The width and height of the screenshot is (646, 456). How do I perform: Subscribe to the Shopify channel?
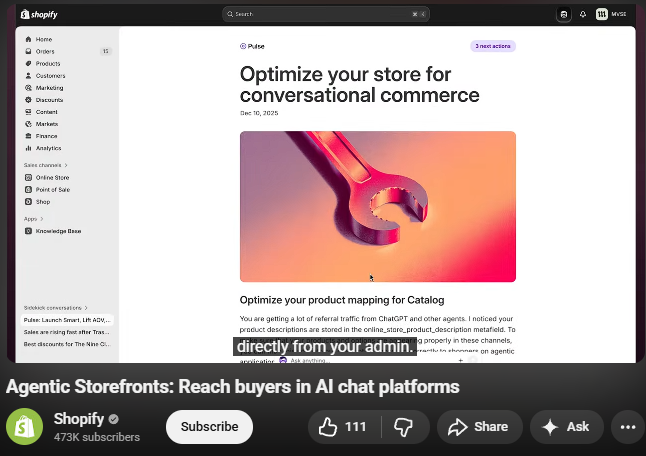[x=209, y=427]
